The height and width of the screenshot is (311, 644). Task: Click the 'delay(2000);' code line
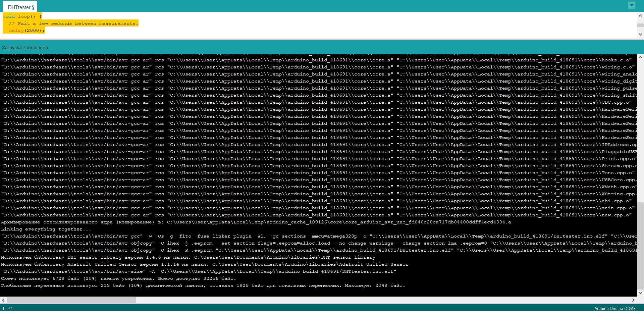point(26,30)
